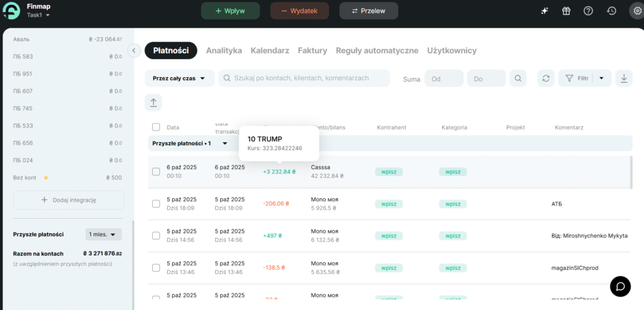Open the Faktury tab
Screen dimensions: 644x310
point(312,50)
